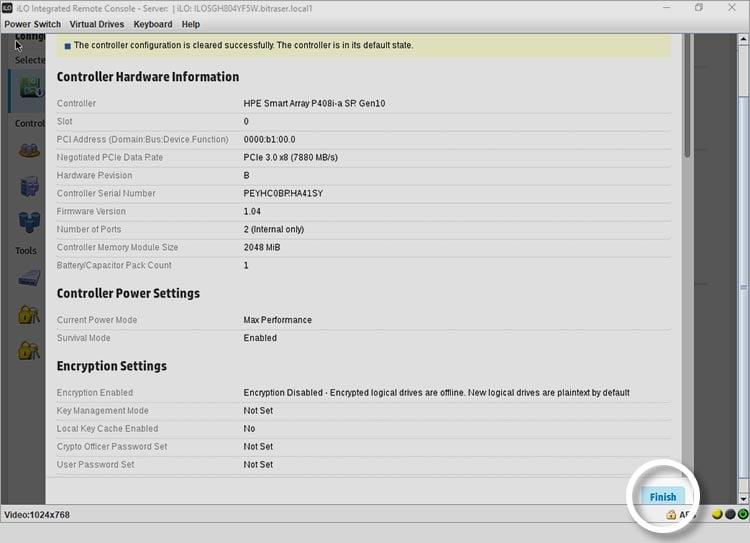The width and height of the screenshot is (750, 543).
Task: Click the Survival Mode 'Enabled' value
Action: [x=260, y=338]
